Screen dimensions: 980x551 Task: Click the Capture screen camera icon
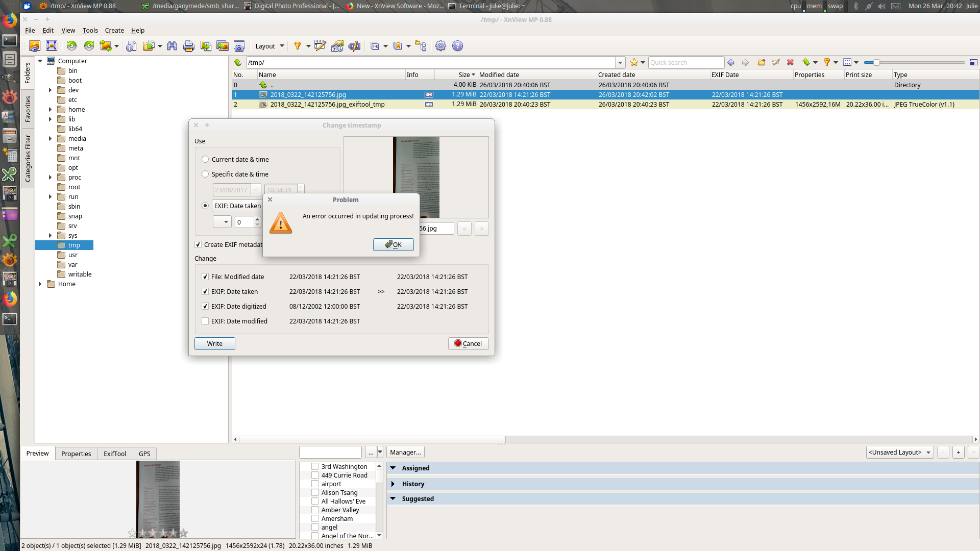(239, 46)
